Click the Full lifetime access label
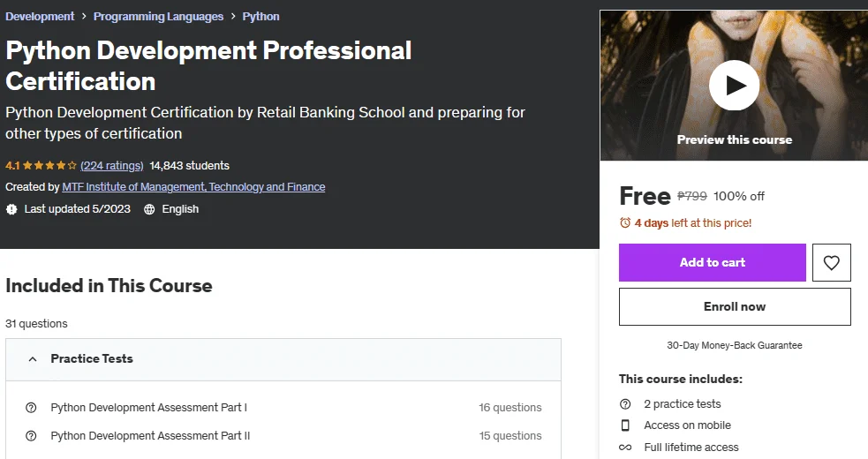Screen dimensions: 868x459 pos(691,448)
